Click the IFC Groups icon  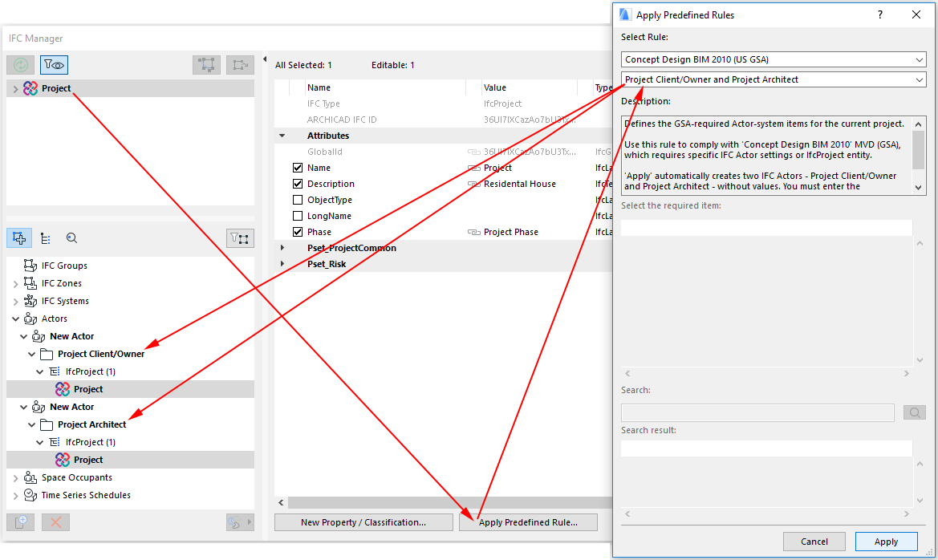click(30, 265)
